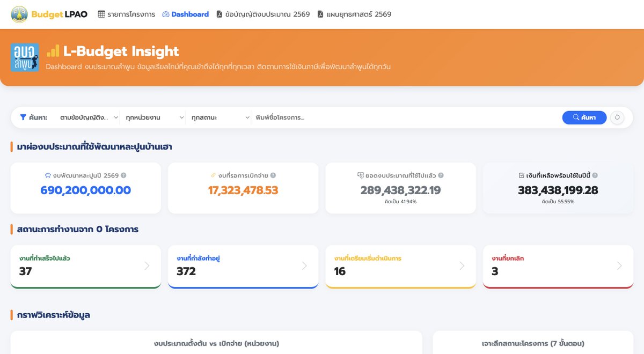Click the 383,438,199.28 remaining amount
Image resolution: width=644 pixels, height=354 pixels.
pyautogui.click(x=558, y=190)
